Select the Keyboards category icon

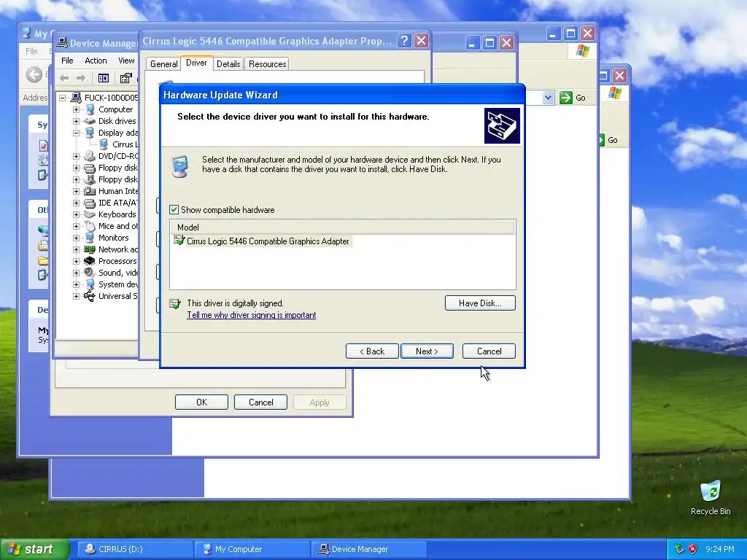pyautogui.click(x=90, y=215)
